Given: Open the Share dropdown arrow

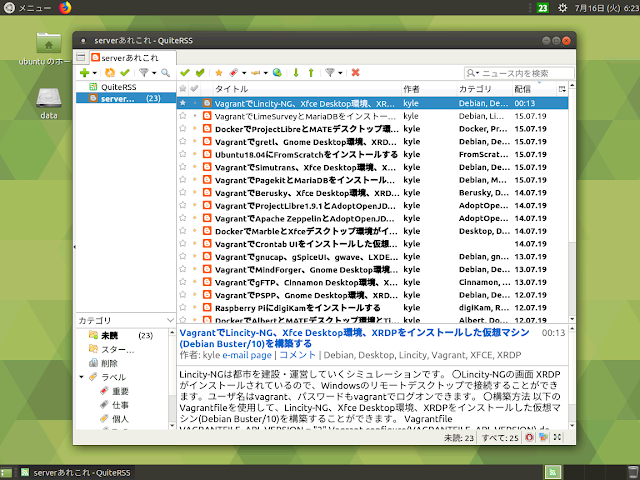Looking at the screenshot, I should tap(265, 73).
